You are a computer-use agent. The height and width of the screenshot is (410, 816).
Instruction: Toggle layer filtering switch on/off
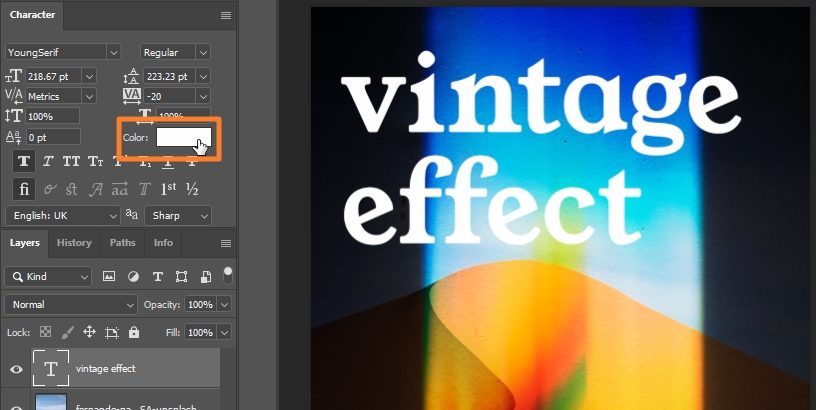tap(227, 276)
